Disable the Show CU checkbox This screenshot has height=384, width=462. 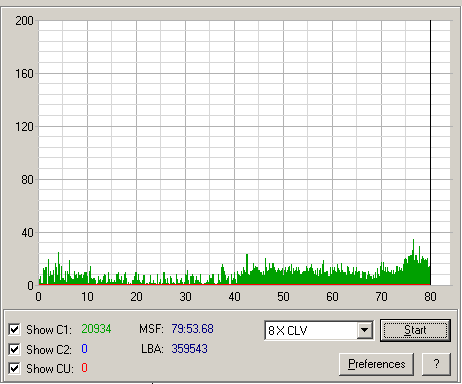14,368
